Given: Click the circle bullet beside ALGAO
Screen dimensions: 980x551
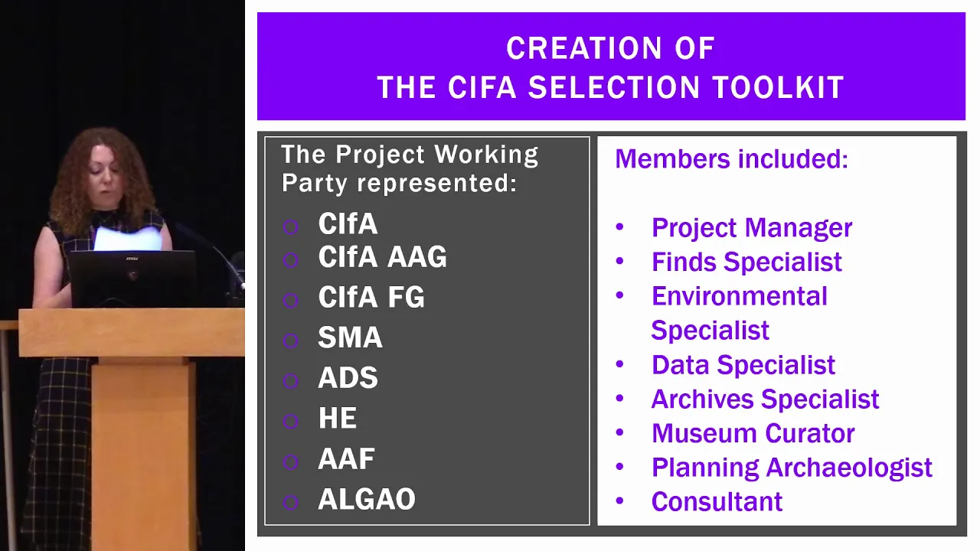Looking at the screenshot, I should click(290, 502).
